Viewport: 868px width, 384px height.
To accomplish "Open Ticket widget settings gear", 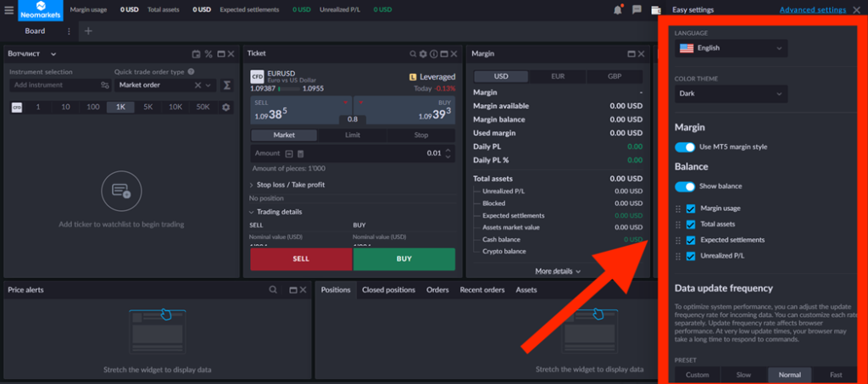I will click(423, 54).
